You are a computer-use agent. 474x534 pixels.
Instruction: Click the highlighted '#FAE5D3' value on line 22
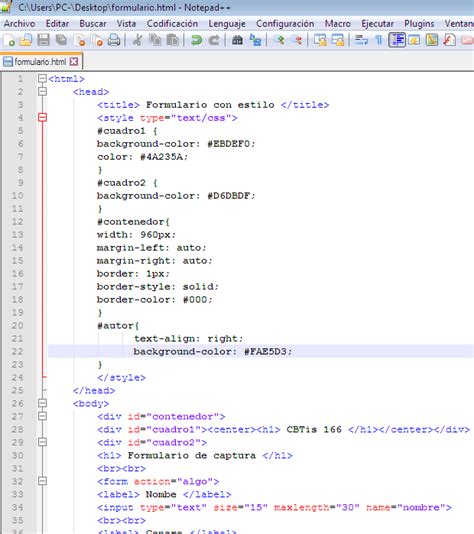[x=265, y=351]
